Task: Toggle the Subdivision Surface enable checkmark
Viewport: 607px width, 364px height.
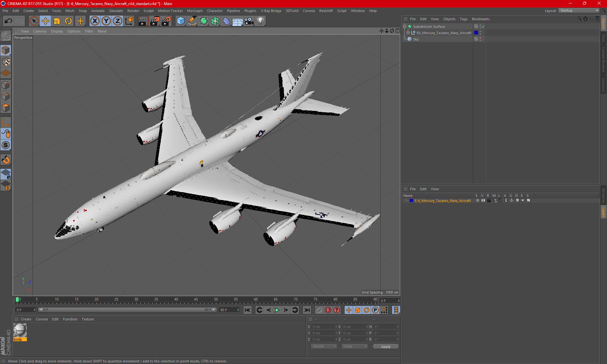Action: point(483,27)
